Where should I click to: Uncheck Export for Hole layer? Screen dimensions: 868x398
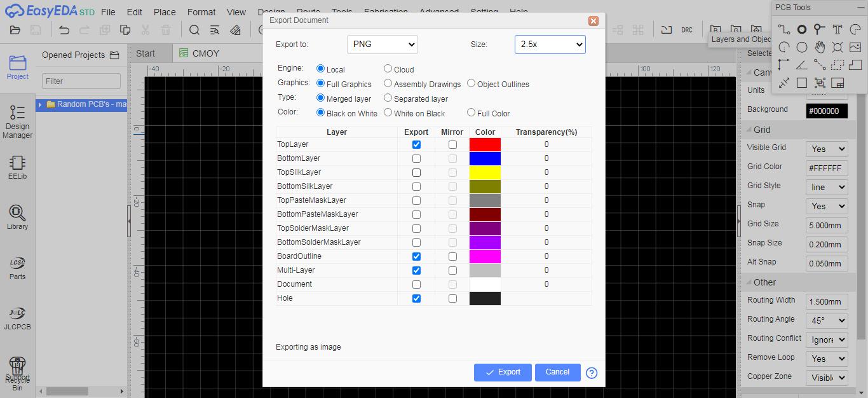point(416,298)
